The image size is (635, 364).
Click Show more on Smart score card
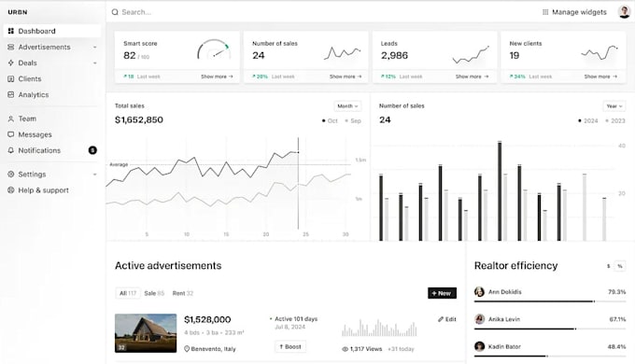click(x=217, y=77)
